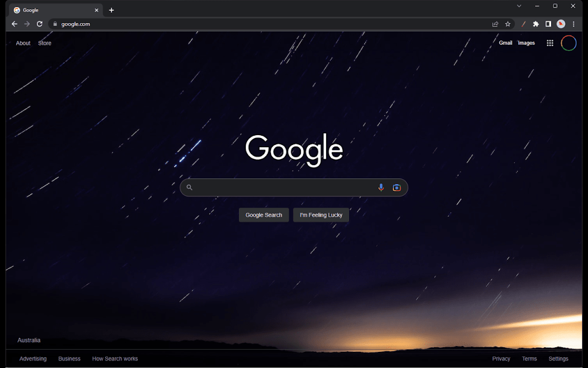This screenshot has height=368, width=588.
Task: Open the Chrome profile avatar in toolbar
Action: [x=561, y=24]
